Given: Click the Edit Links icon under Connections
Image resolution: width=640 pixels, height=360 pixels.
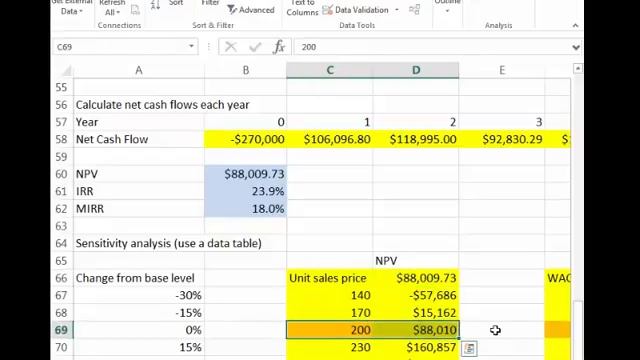Looking at the screenshot, I should (x=135, y=10).
